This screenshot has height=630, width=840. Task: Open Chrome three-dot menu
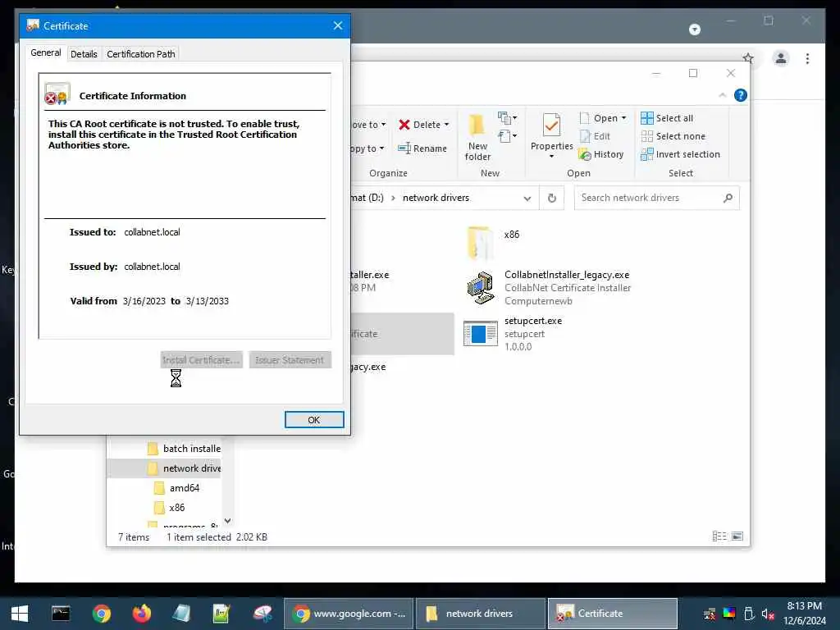(807, 58)
